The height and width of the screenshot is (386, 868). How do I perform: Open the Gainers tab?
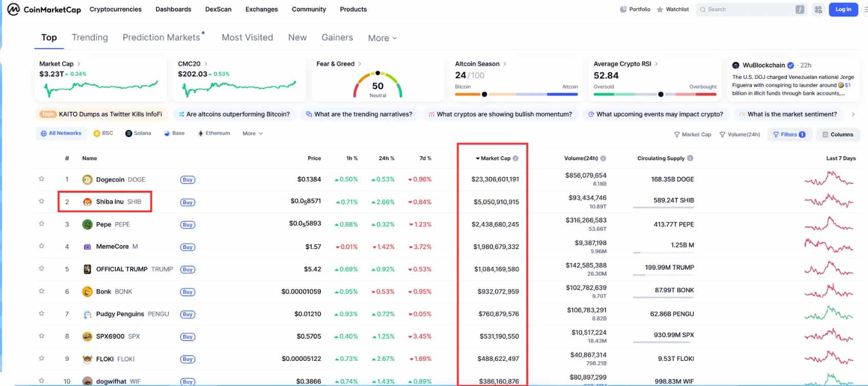coord(337,37)
